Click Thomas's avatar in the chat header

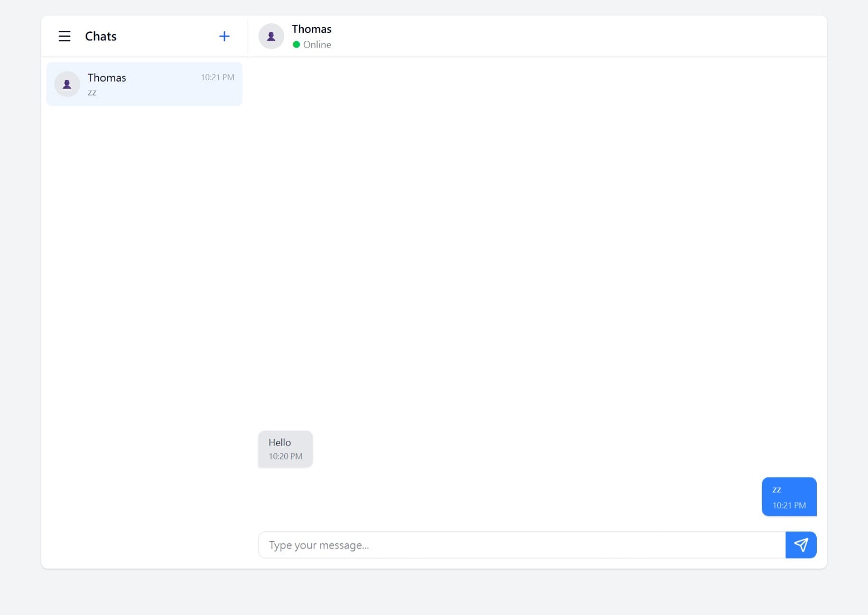[x=271, y=36]
